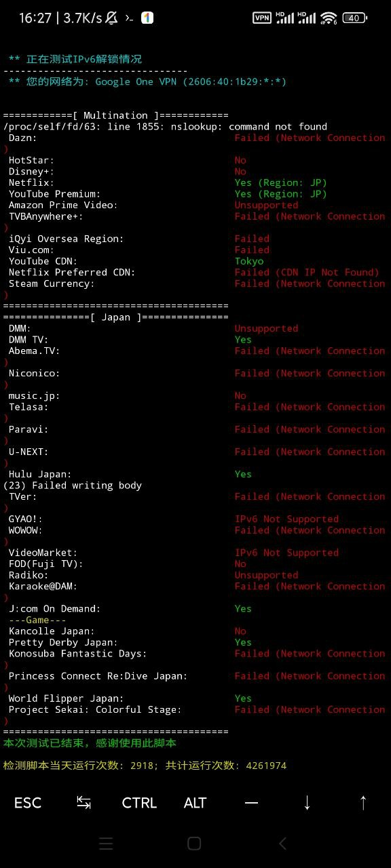Tap the YouTube CDN Tokyo result
The width and height of the screenshot is (391, 868).
point(249,261)
